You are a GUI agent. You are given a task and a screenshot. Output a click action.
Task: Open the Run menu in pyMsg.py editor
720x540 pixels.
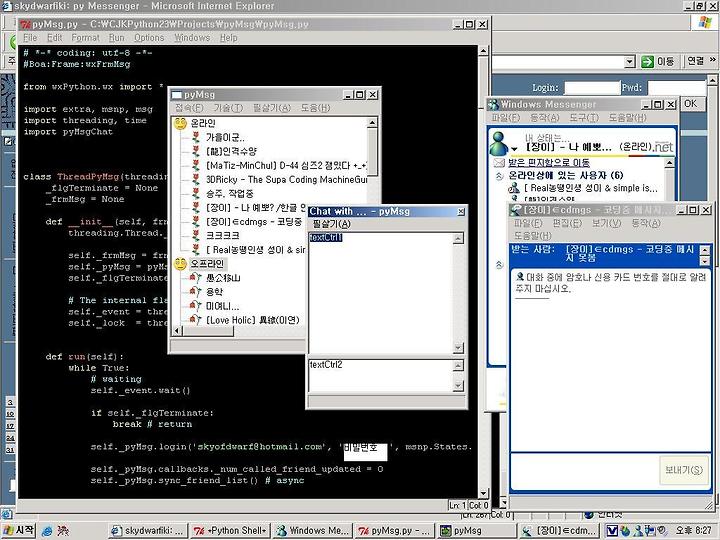click(117, 38)
